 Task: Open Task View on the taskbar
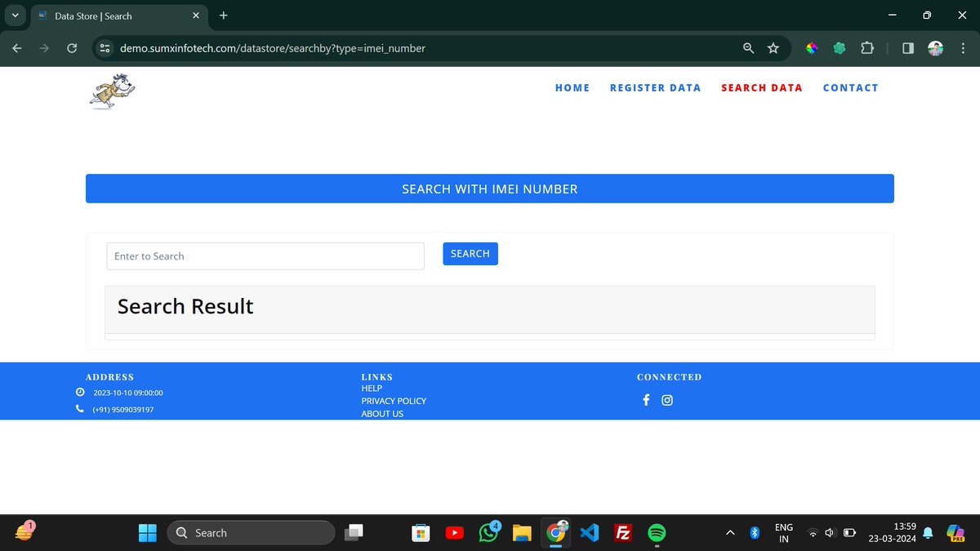[x=354, y=533]
